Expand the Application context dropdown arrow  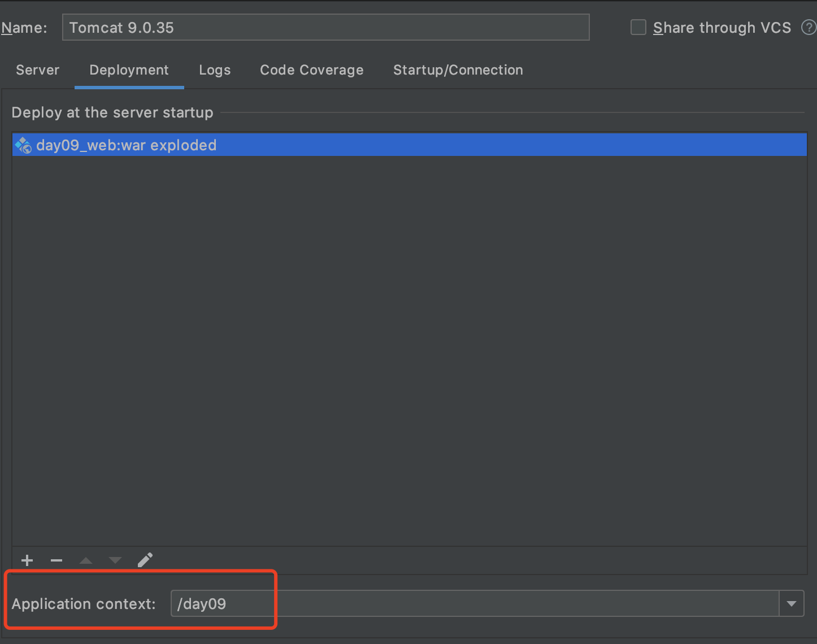point(792,604)
